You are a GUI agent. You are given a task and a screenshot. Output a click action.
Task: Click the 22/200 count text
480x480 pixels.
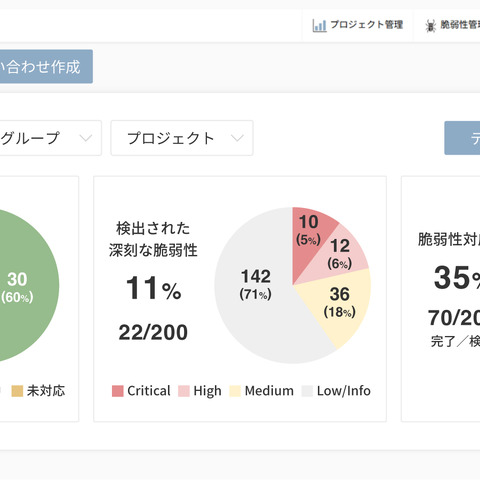(153, 332)
